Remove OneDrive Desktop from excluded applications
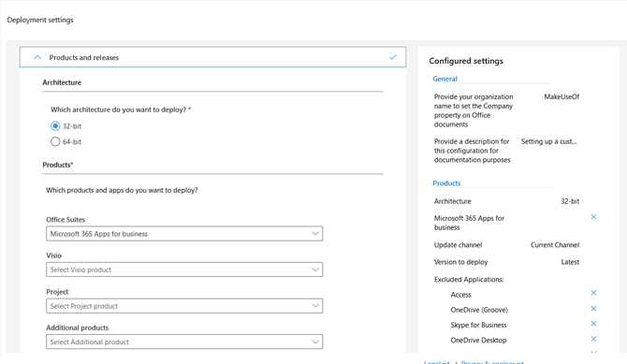 tap(594, 339)
